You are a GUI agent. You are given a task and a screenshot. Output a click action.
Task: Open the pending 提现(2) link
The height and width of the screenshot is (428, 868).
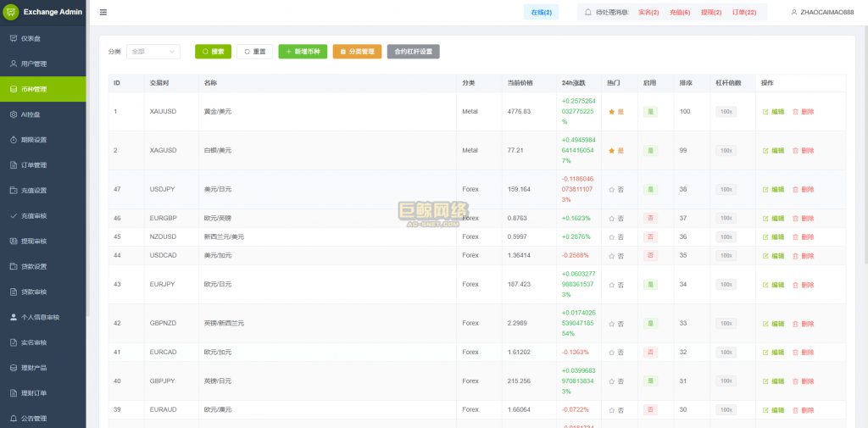[711, 12]
